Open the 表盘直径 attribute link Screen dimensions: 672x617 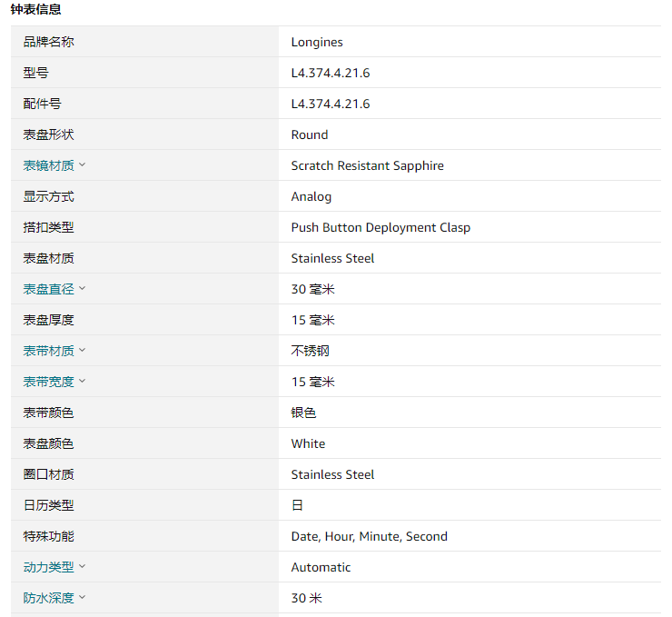coord(48,289)
